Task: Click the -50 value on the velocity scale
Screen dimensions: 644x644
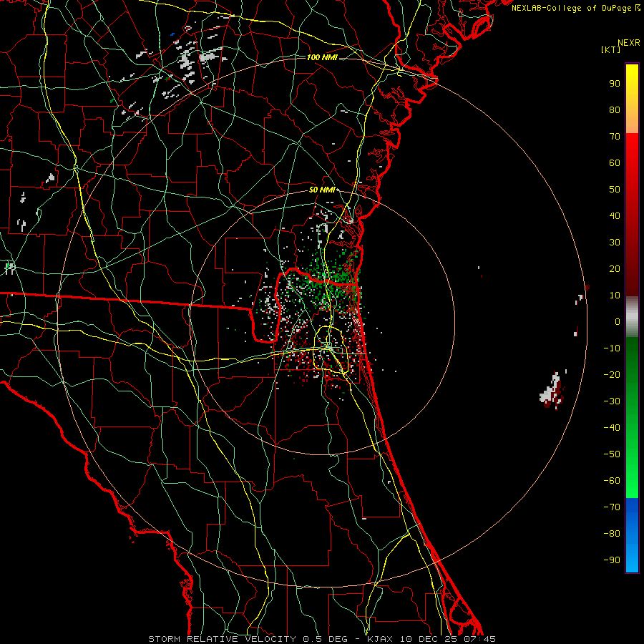Action: (x=612, y=454)
